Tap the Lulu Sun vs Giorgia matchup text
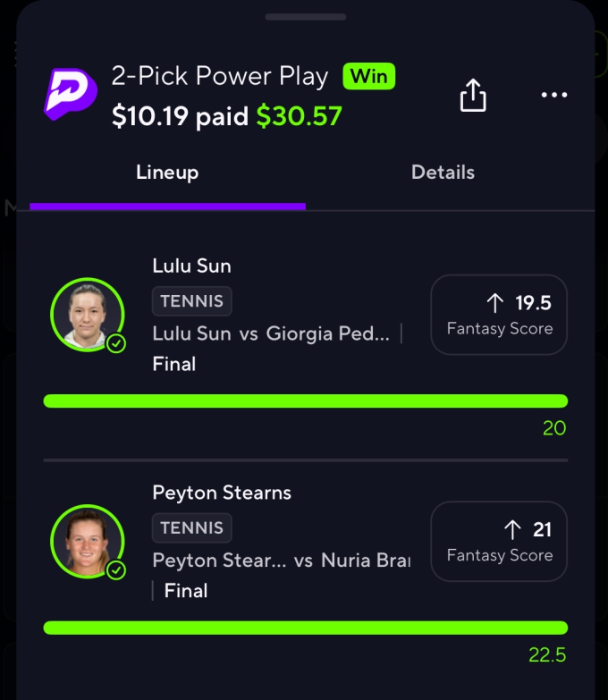 (271, 333)
